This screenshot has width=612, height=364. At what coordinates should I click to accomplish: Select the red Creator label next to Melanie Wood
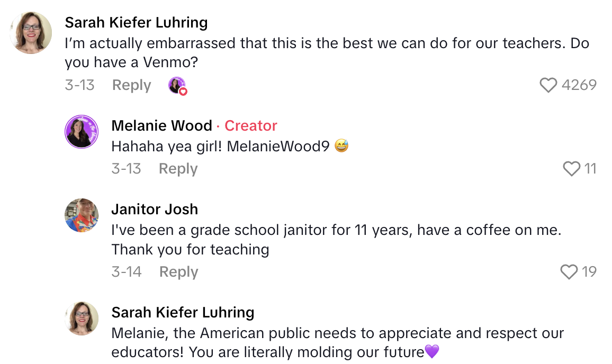250,125
